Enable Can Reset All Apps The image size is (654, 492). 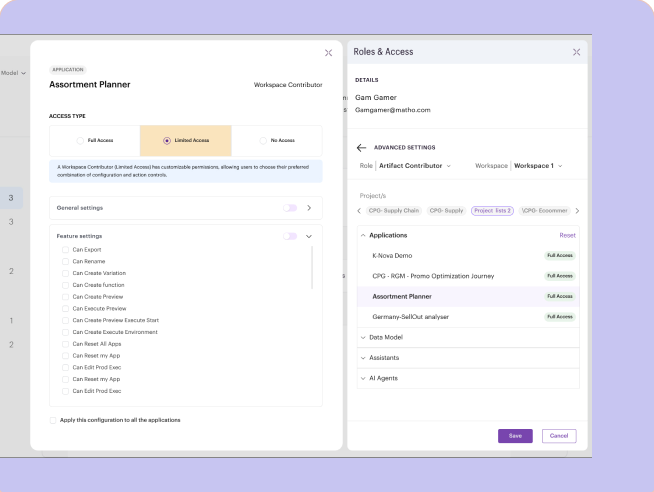[65, 344]
